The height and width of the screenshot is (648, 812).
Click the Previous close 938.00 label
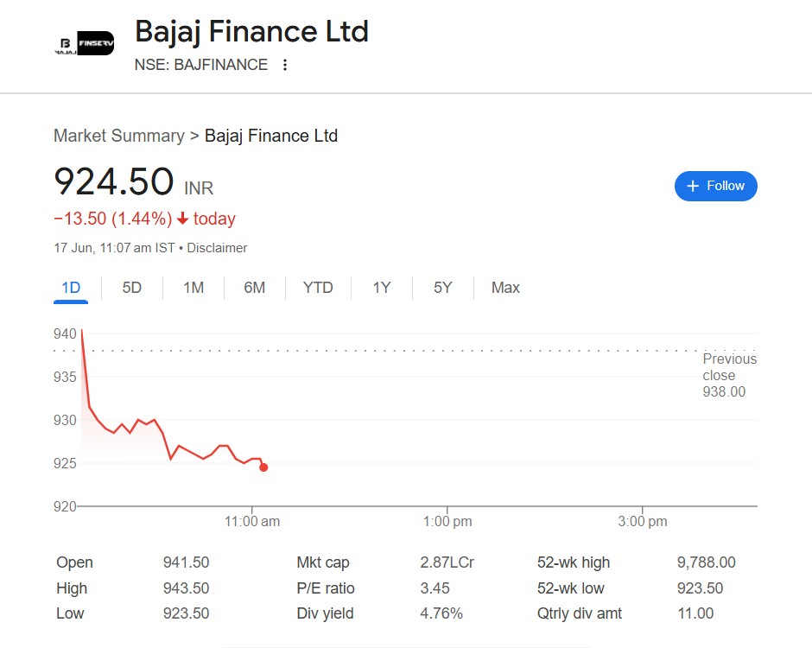click(728, 376)
